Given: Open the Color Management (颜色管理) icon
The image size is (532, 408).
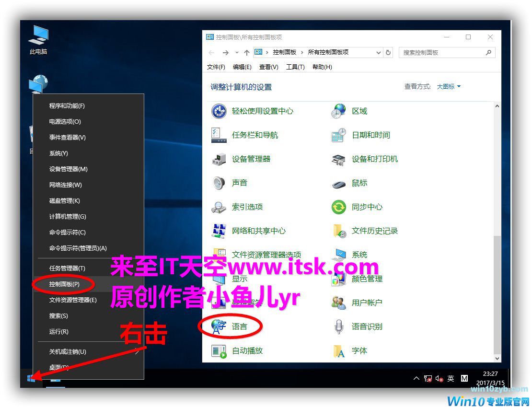Looking at the screenshot, I should coord(338,279).
